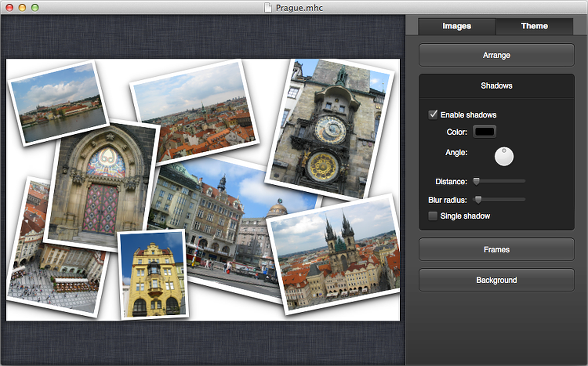This screenshot has width=588, height=366.
Task: Uncheck the Enable shadows checkbox
Action: click(433, 114)
